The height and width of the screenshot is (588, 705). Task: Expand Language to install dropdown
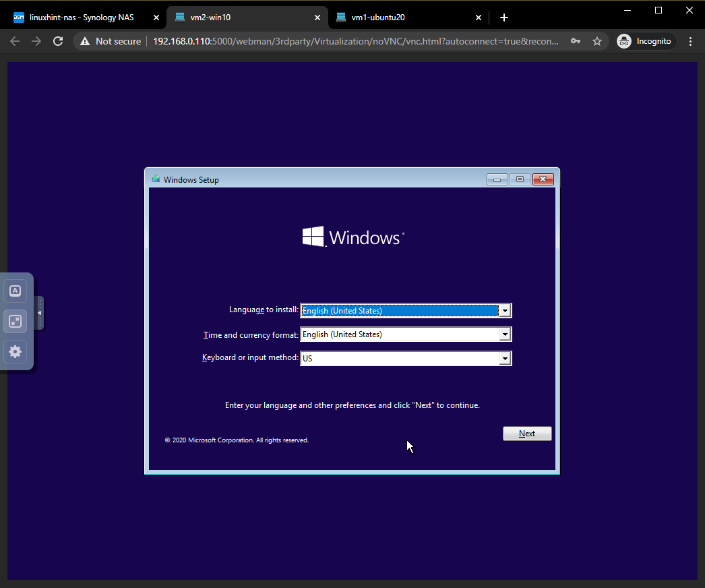[x=504, y=311]
